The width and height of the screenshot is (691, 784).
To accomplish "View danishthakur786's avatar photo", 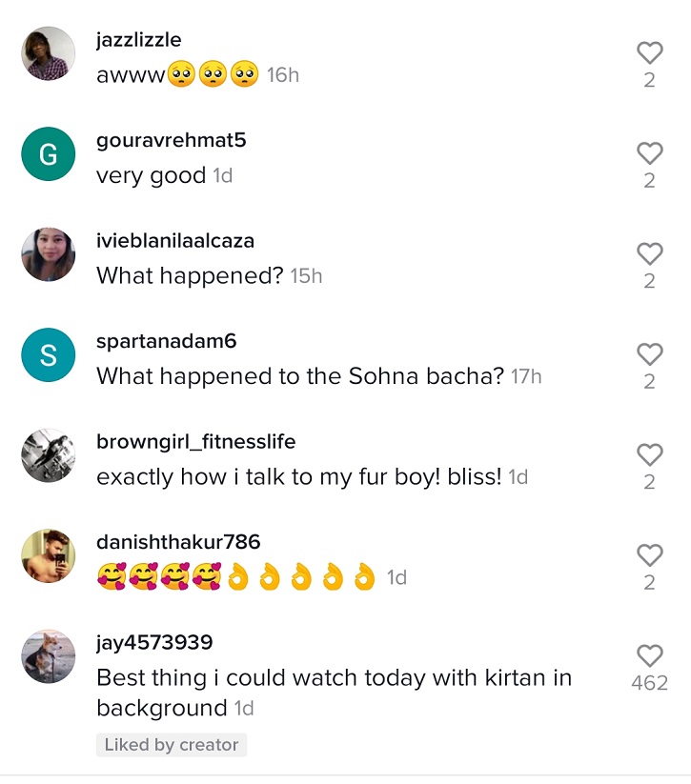I will pos(48,555).
